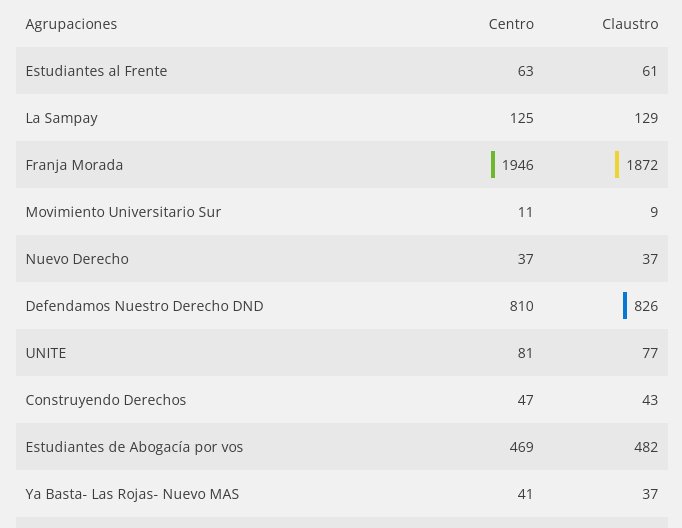The height and width of the screenshot is (528, 682).
Task: Select the Agrupaciones column header
Action: (71, 24)
